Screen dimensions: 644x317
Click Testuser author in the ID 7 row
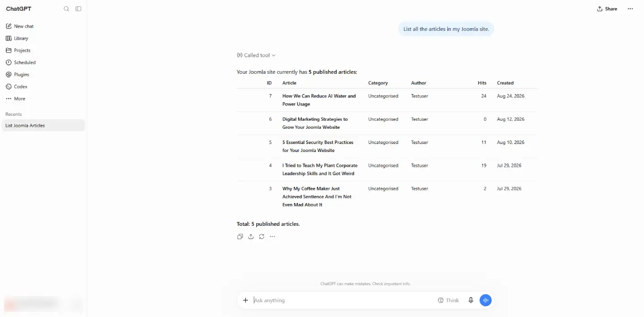(x=419, y=96)
